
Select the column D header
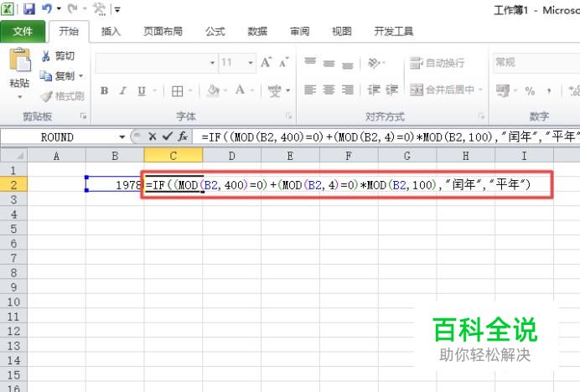click(x=231, y=156)
